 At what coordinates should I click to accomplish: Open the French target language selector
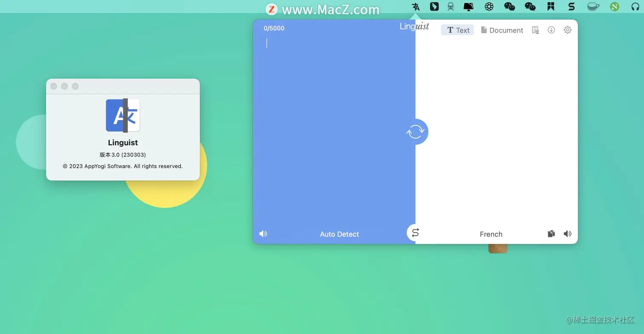click(x=491, y=234)
